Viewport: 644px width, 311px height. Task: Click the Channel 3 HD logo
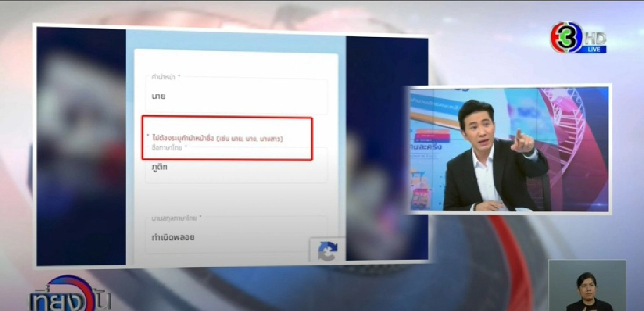579,38
